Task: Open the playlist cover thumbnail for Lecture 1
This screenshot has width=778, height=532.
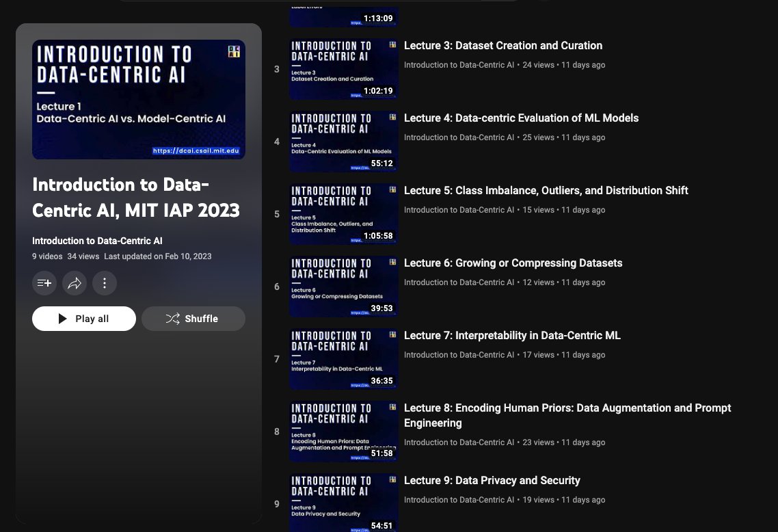Action: tap(138, 99)
